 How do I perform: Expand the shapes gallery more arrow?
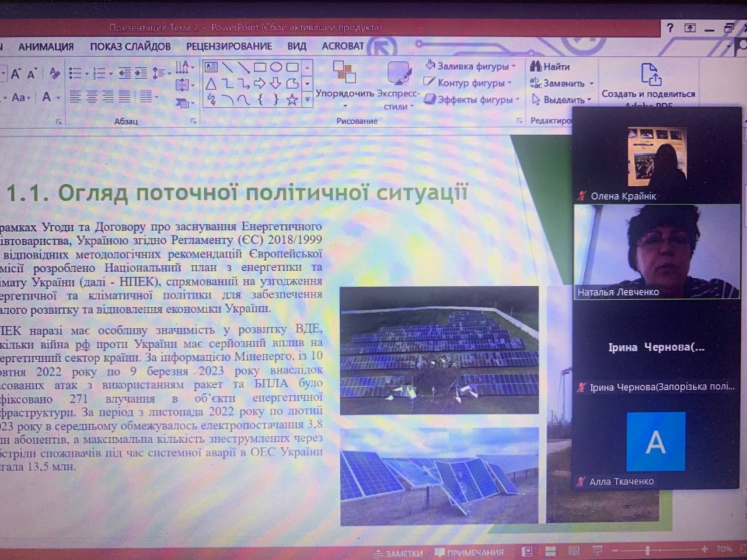tap(308, 100)
